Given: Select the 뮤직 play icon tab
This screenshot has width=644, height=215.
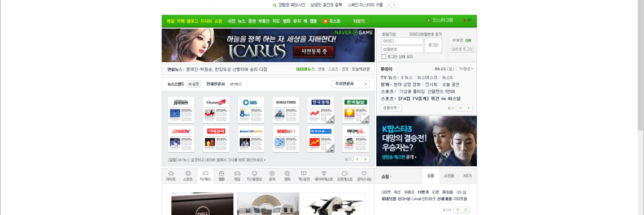Looking at the screenshot, I should tap(272, 176).
